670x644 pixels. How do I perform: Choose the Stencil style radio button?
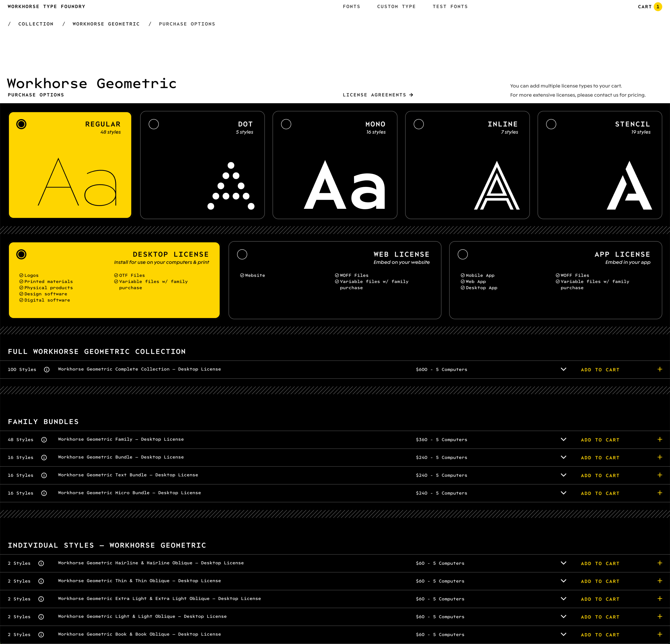click(x=551, y=124)
